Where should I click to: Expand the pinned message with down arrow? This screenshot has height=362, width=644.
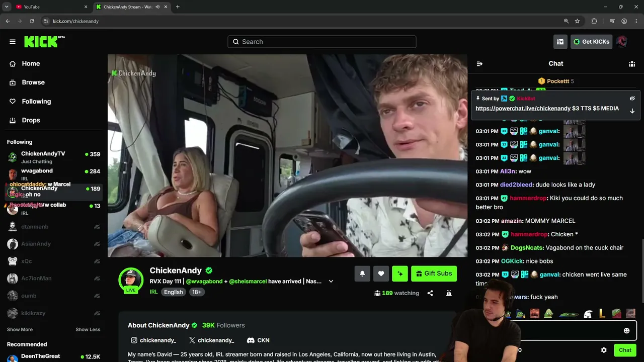tap(632, 111)
